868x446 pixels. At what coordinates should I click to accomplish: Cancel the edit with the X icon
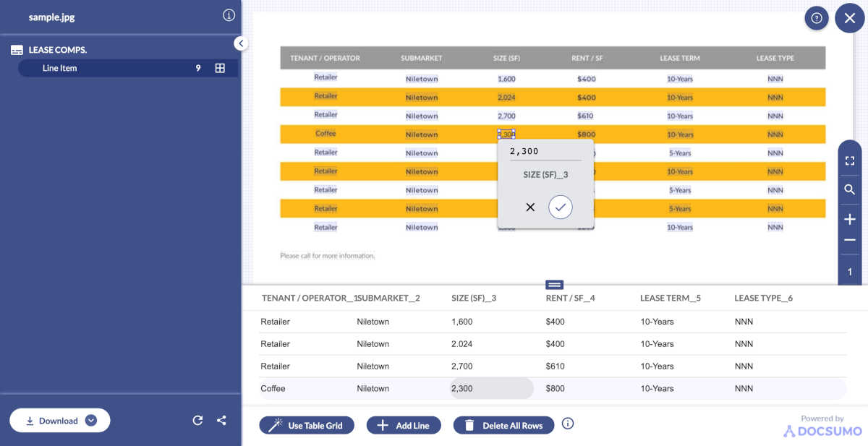(530, 207)
